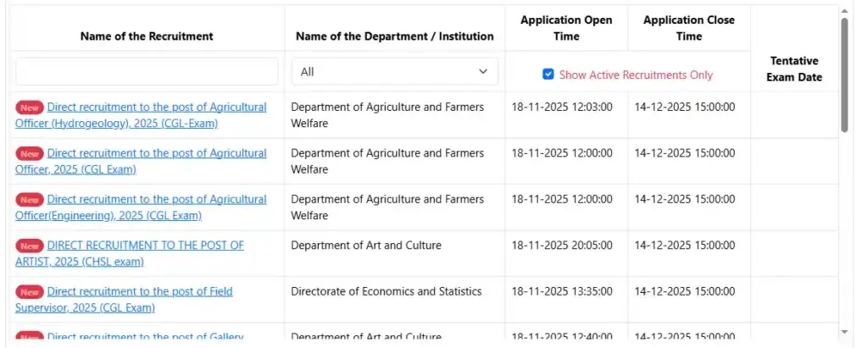Click the New badge beside Agricultural Officer(Engineering)
The height and width of the screenshot is (348, 868).
pos(30,200)
